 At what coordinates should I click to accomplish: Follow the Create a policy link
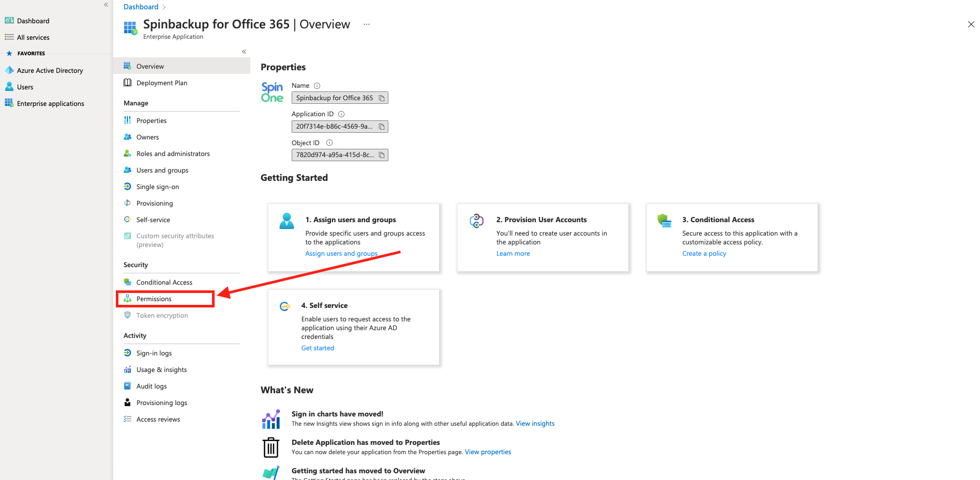[x=704, y=254]
